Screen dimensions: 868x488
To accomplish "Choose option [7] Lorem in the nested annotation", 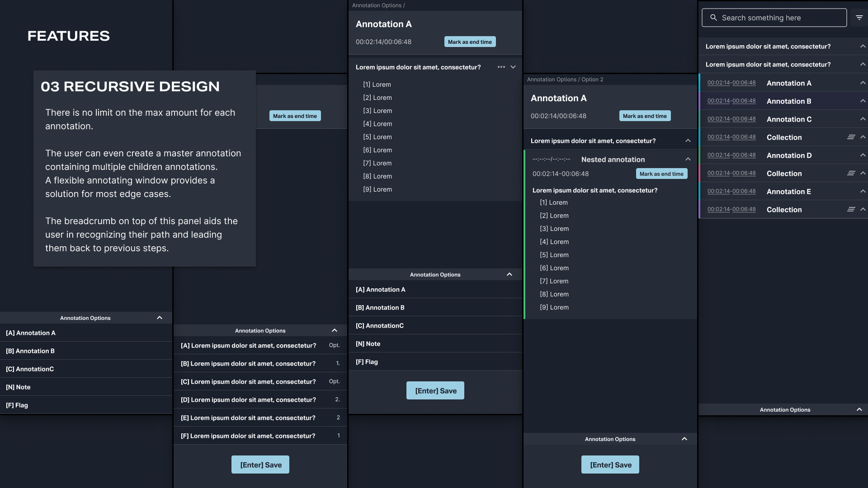I will (554, 281).
